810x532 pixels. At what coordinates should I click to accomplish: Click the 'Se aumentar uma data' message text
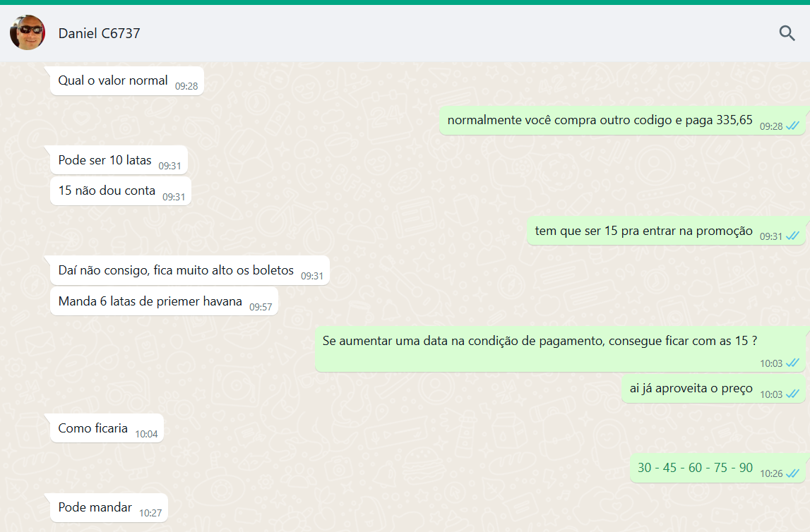click(x=540, y=341)
